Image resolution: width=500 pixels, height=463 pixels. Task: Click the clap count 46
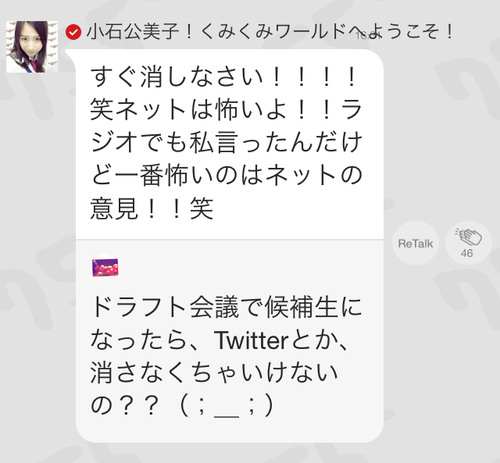click(467, 253)
